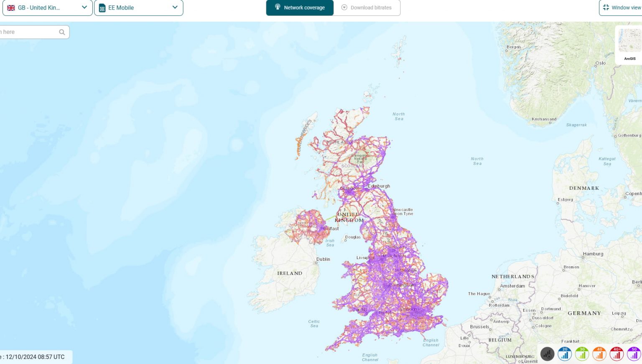Toggle the 4G coverage layer icon
This screenshot has height=364, width=642.
point(599,354)
